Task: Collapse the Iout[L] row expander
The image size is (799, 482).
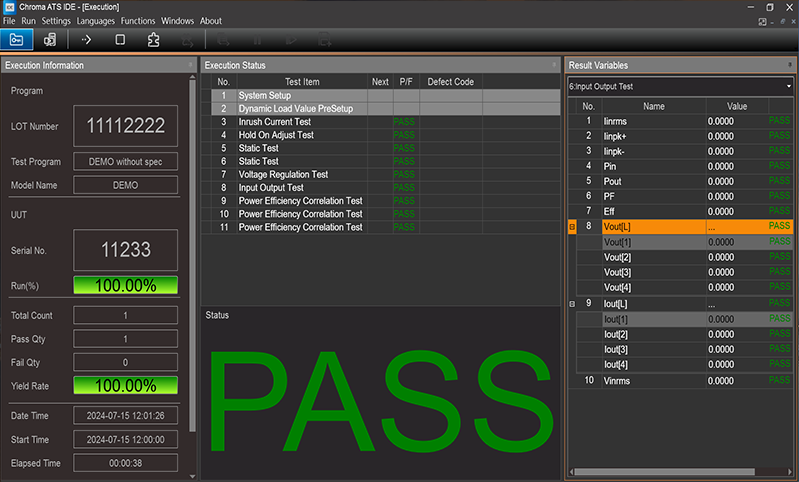Action: (x=572, y=304)
